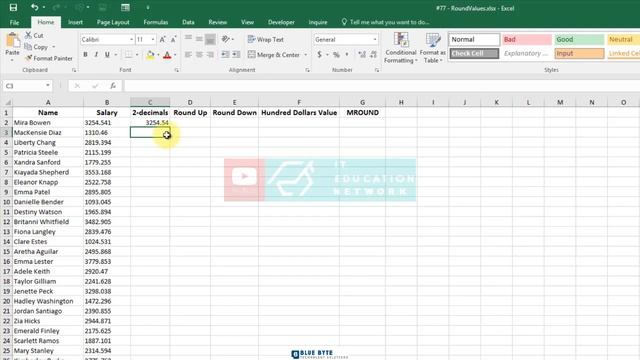Apply comma style

point(347,55)
